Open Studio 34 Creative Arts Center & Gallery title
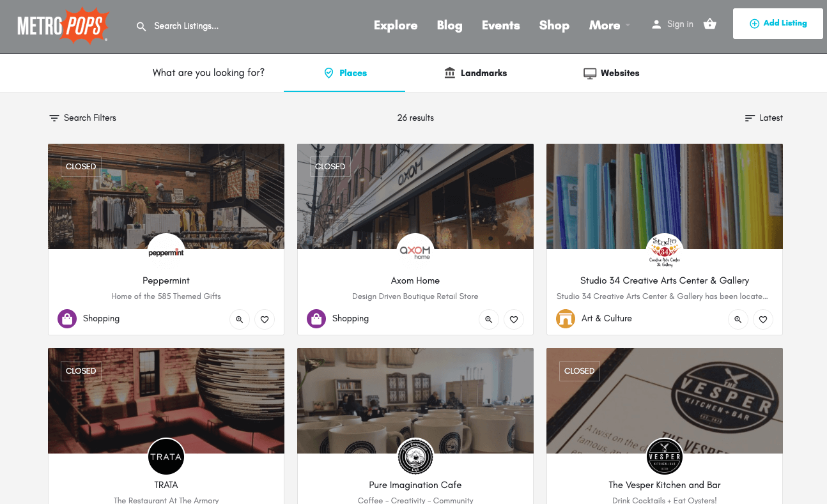This screenshot has width=827, height=504. coord(665,280)
